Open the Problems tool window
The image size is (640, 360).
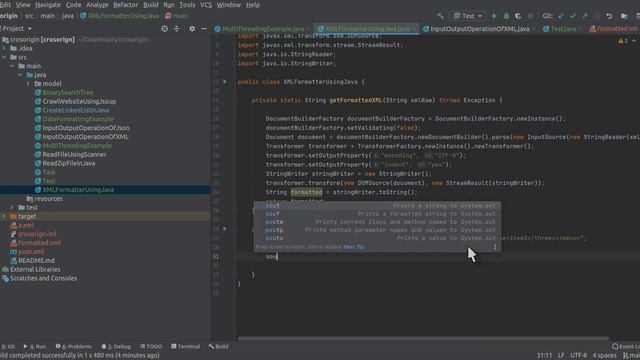click(x=74, y=347)
